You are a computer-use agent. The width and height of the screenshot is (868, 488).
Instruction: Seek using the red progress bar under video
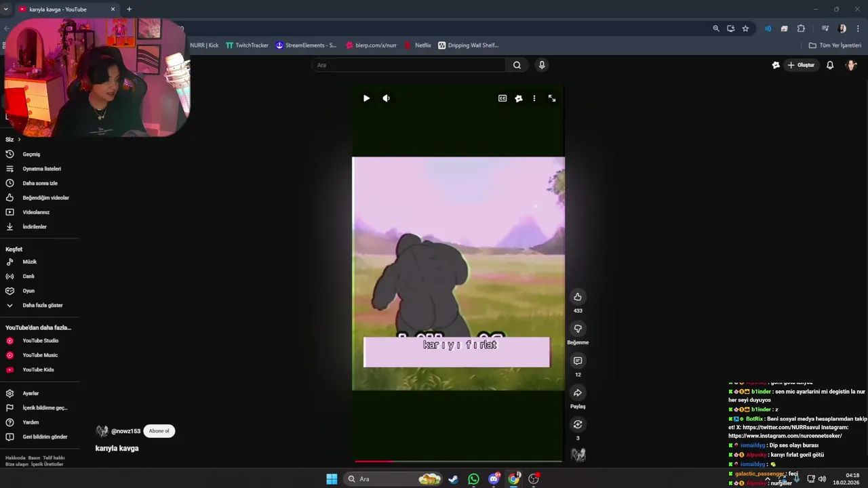[458, 462]
